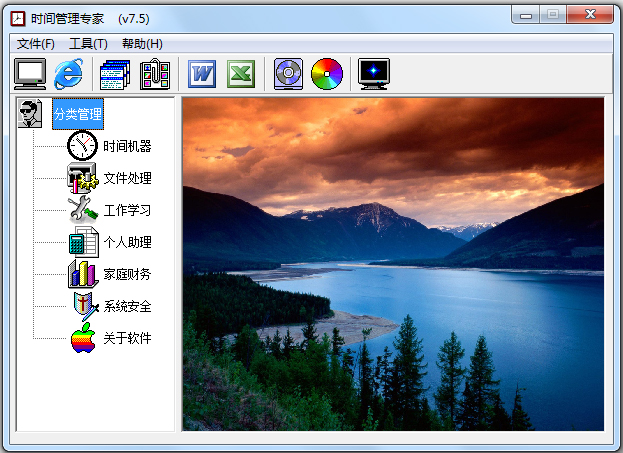Open the Word document toolbar icon
Screen dimensions: 623x453
[202, 74]
